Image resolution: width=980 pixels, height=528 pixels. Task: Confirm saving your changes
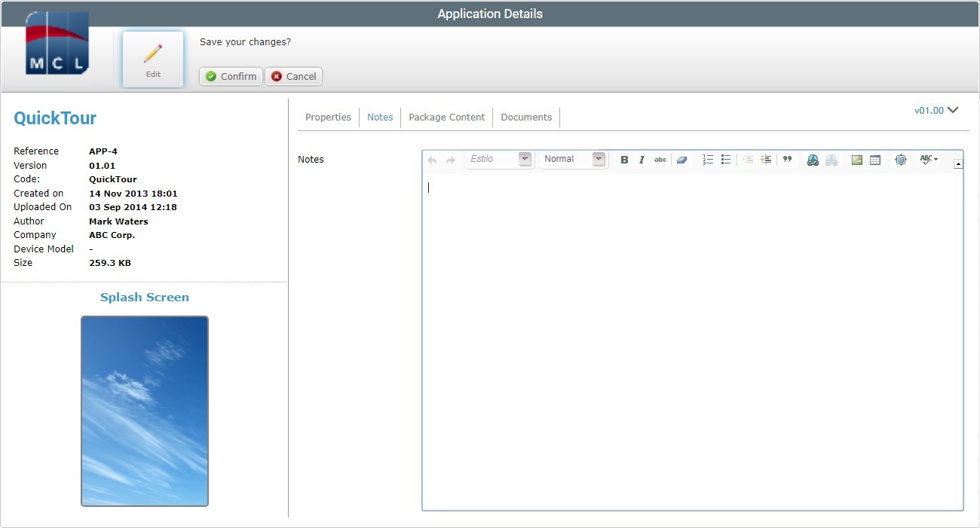point(230,76)
